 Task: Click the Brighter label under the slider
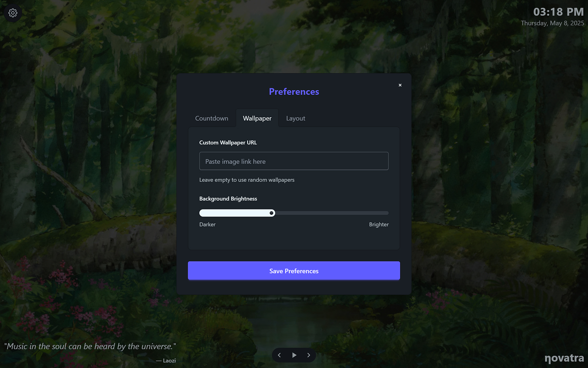click(379, 224)
